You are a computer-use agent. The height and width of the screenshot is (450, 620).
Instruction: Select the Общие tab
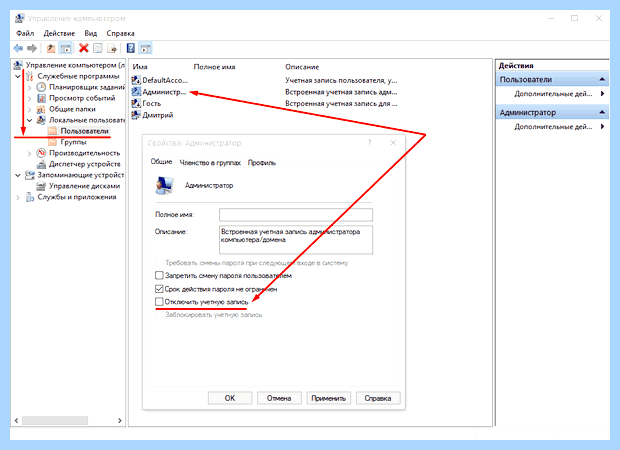(161, 161)
